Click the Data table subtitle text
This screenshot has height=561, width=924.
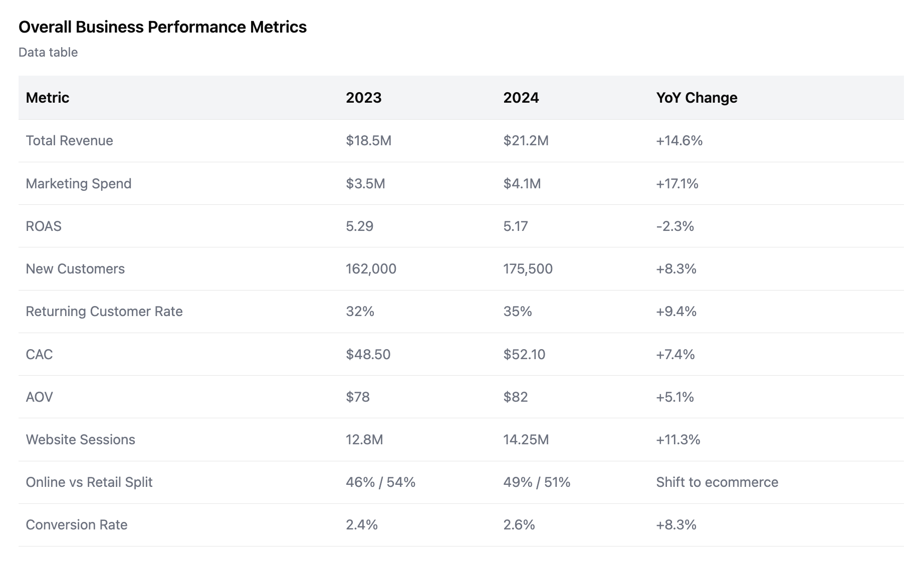tap(48, 52)
